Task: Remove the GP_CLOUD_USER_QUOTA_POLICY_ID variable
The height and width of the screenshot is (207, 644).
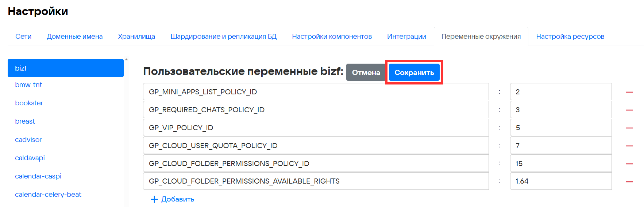Action: click(x=629, y=146)
